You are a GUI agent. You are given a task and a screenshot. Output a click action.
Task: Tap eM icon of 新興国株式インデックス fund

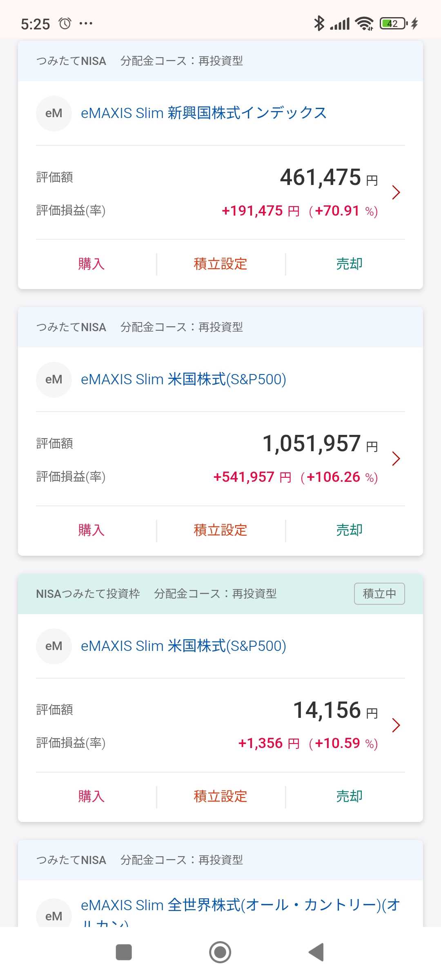54,113
